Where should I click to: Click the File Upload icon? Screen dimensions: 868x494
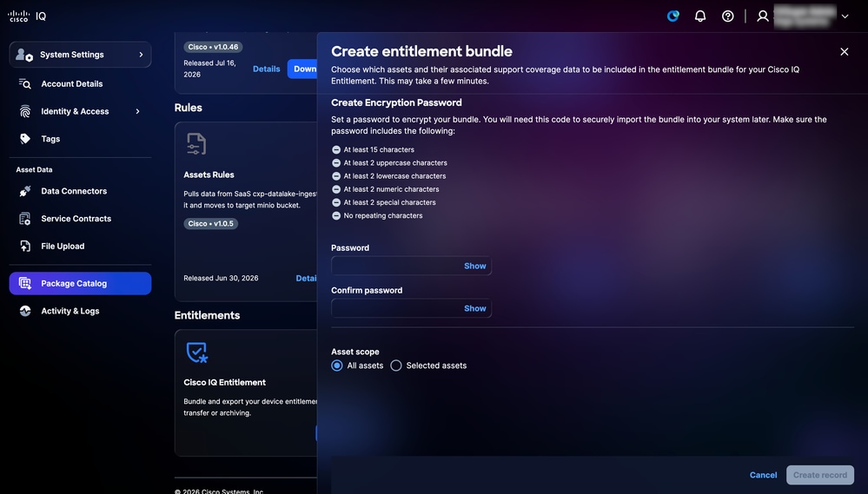coord(25,247)
